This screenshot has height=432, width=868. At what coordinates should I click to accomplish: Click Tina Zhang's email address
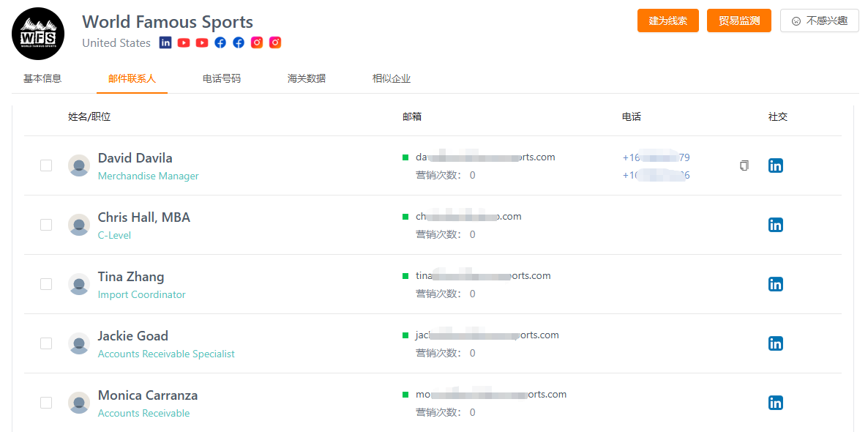[x=483, y=276]
